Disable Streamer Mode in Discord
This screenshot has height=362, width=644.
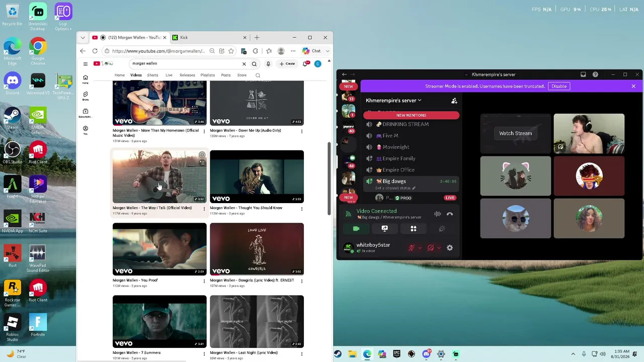coord(559,86)
